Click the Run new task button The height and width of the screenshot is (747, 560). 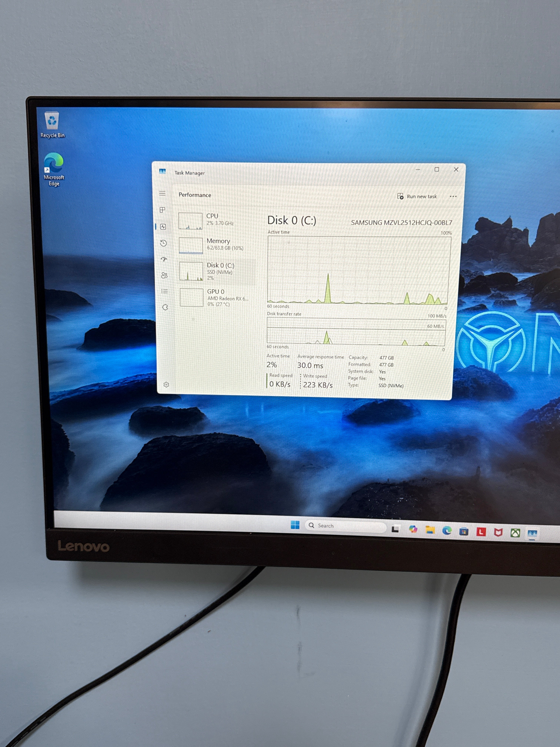tap(417, 196)
